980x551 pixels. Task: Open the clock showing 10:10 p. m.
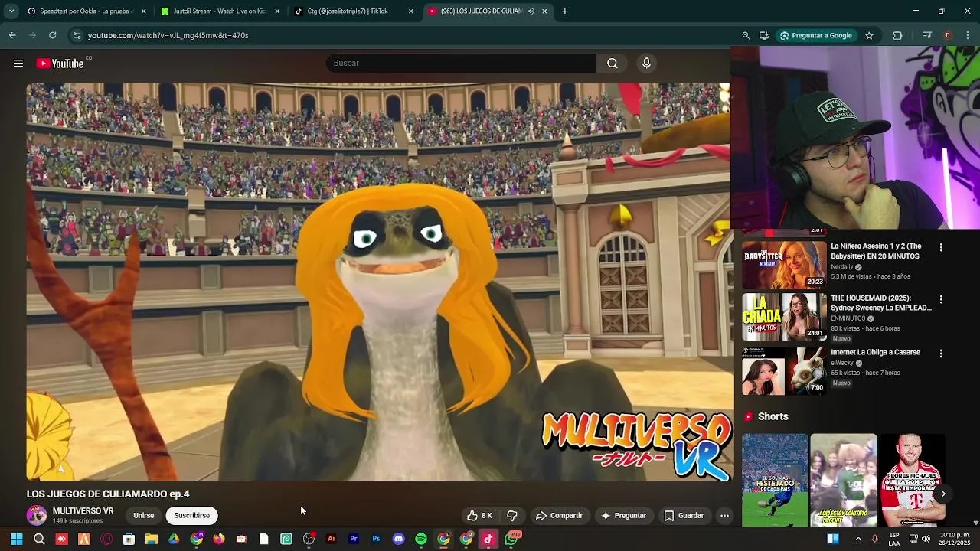(x=954, y=539)
